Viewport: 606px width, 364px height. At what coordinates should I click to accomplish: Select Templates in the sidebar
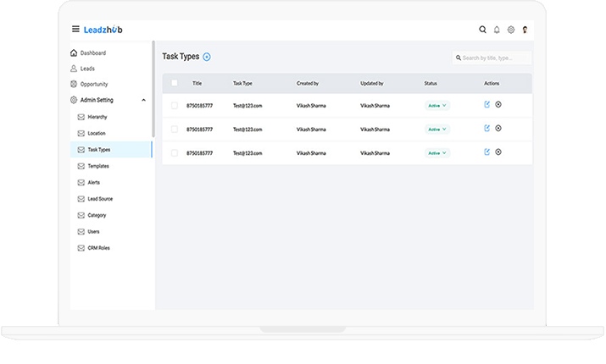point(98,166)
